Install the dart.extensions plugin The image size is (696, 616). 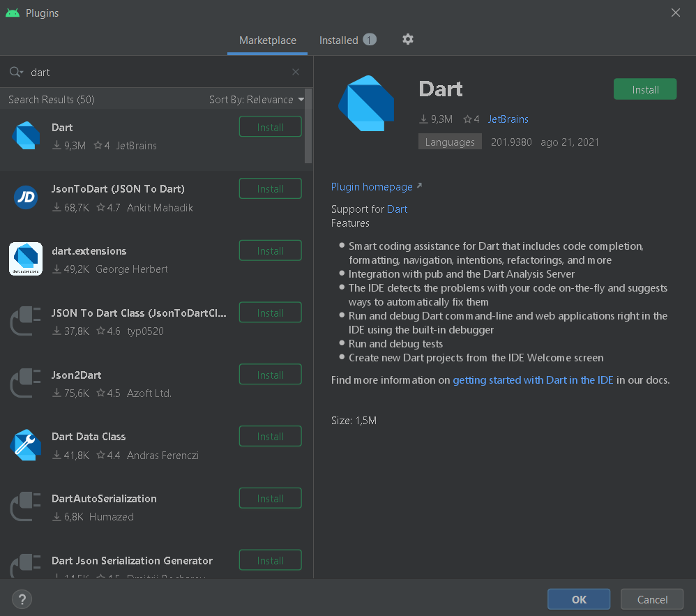271,251
